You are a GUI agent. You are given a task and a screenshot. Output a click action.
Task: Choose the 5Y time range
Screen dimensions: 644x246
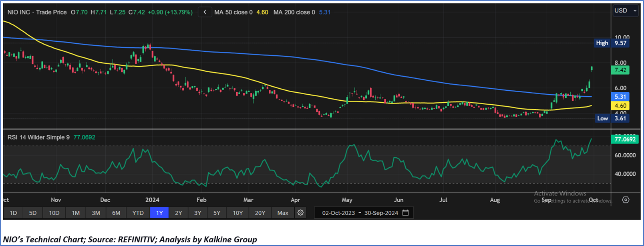[x=217, y=213]
